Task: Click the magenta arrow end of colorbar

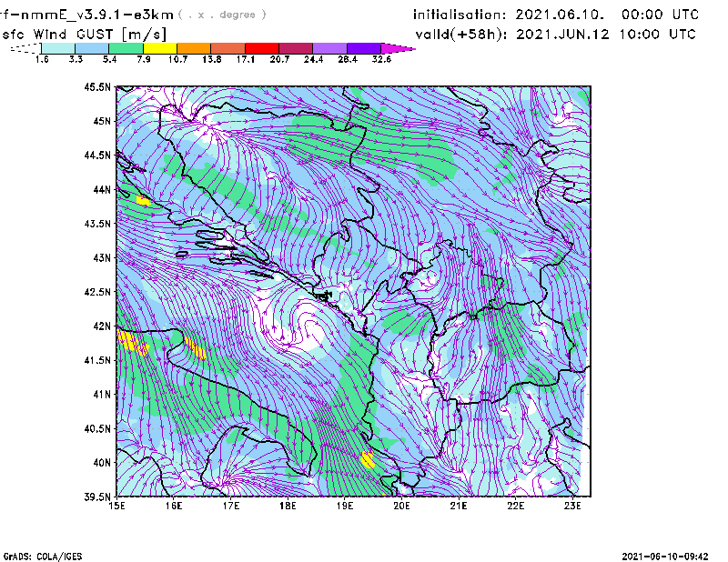Action: coord(398,48)
